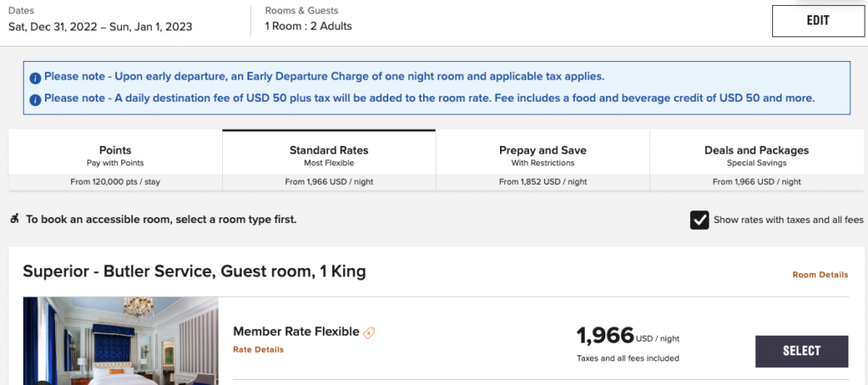Click the wheelchair accessibility icon
This screenshot has height=385, width=868.
point(14,219)
